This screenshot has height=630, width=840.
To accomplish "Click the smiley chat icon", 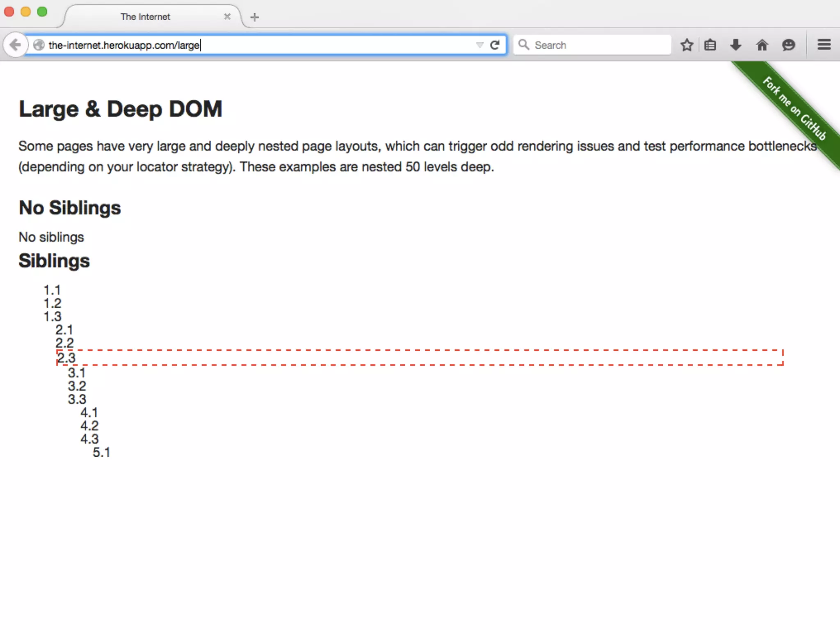I will (x=788, y=45).
